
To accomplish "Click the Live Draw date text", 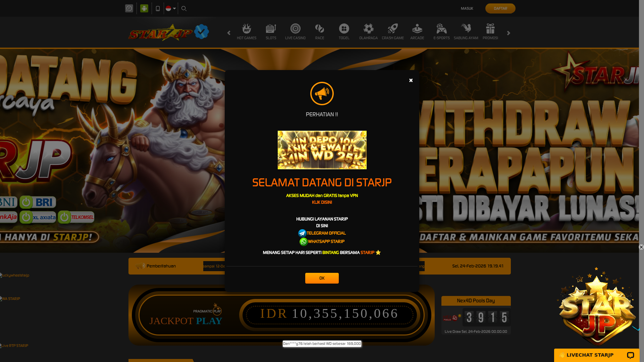I will (x=476, y=331).
